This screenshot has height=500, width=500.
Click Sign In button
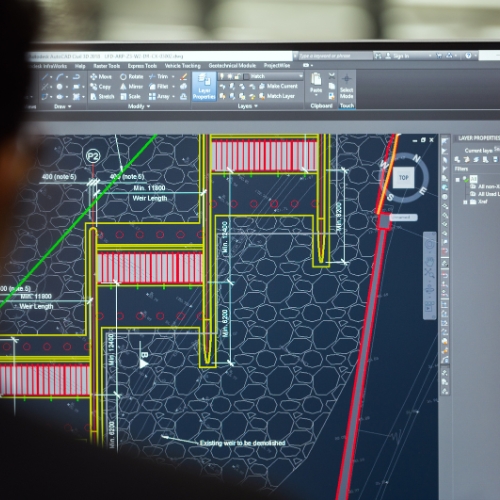click(397, 56)
